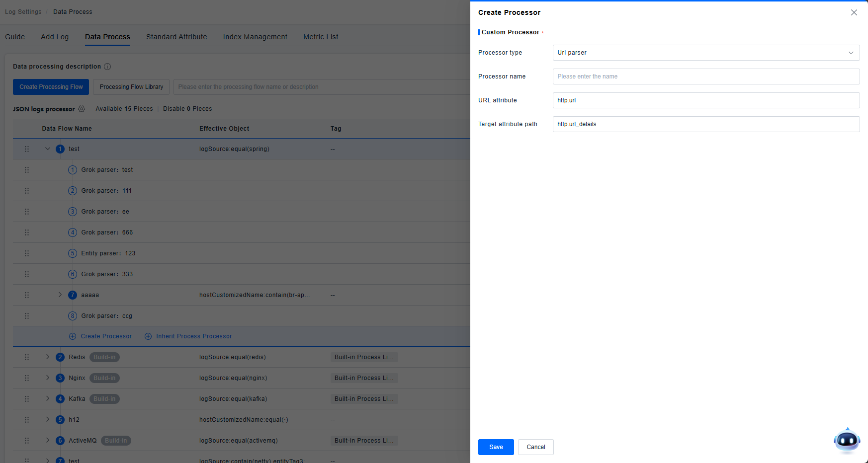Viewport: 868px width, 463px height.
Task: Switch to the Index Management tab
Action: pyautogui.click(x=255, y=37)
